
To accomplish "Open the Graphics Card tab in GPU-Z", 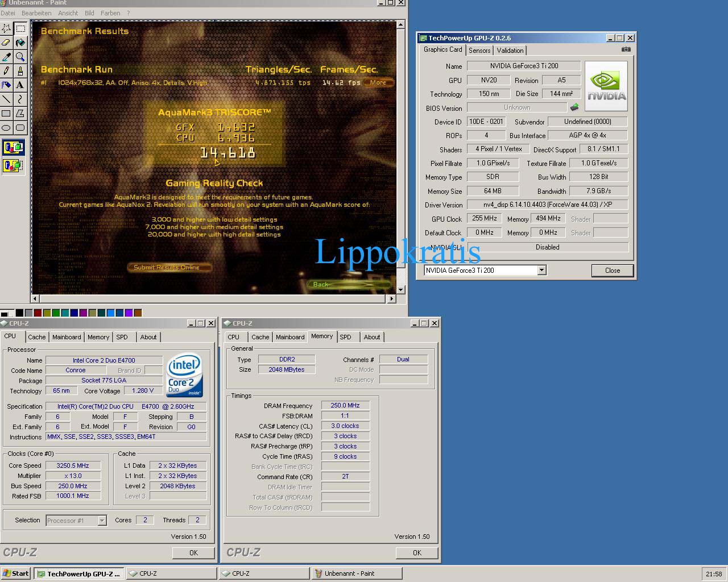I will 443,49.
